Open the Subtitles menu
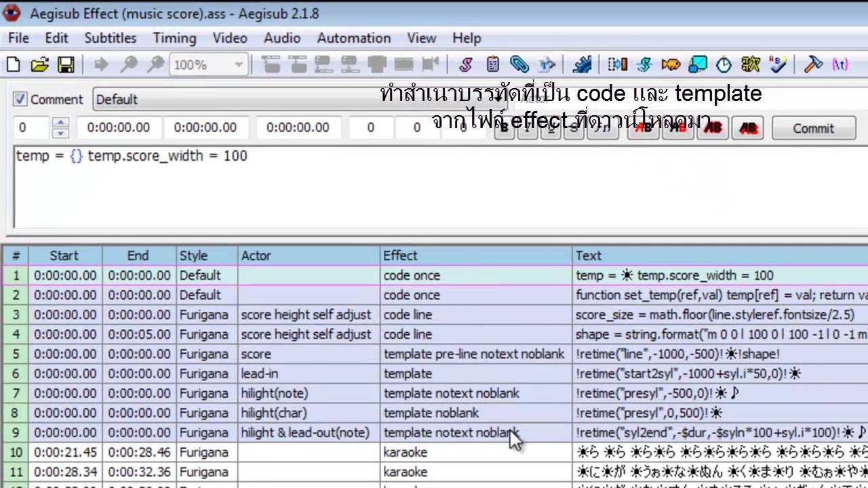The width and height of the screenshot is (868, 488). point(111,38)
